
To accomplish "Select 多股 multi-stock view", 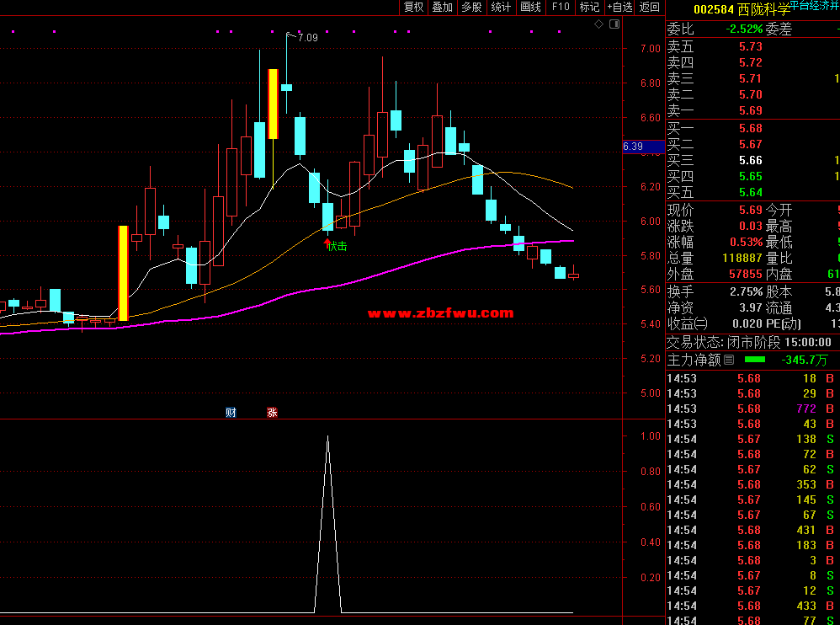I will (x=471, y=8).
